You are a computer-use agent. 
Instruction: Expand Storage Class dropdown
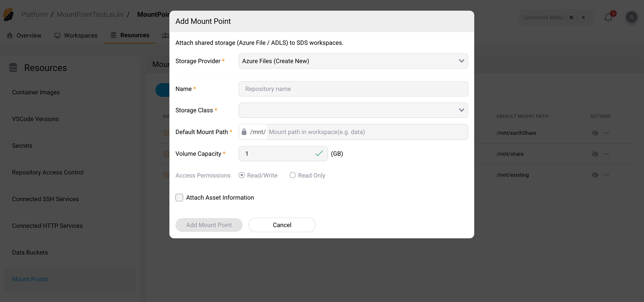click(x=353, y=110)
